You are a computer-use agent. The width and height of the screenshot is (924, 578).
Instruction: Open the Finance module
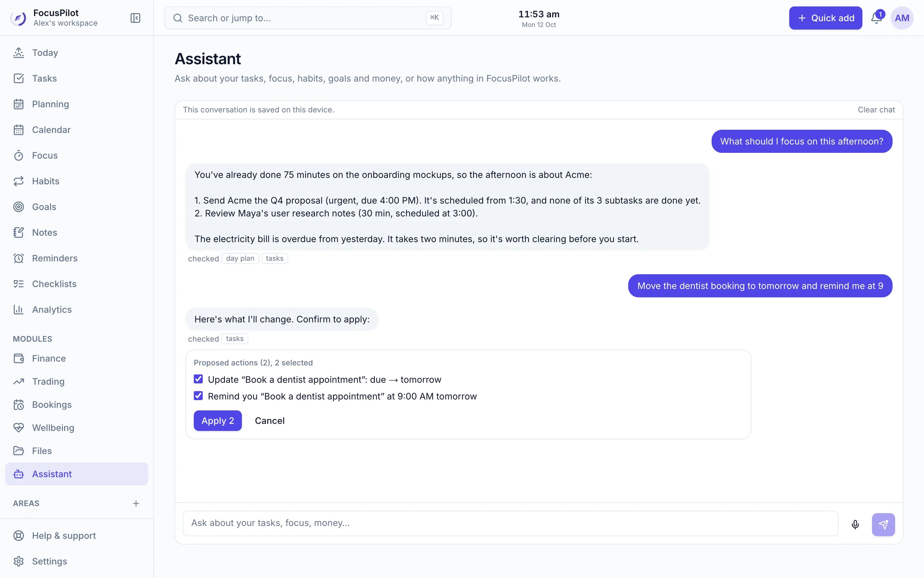point(76,358)
